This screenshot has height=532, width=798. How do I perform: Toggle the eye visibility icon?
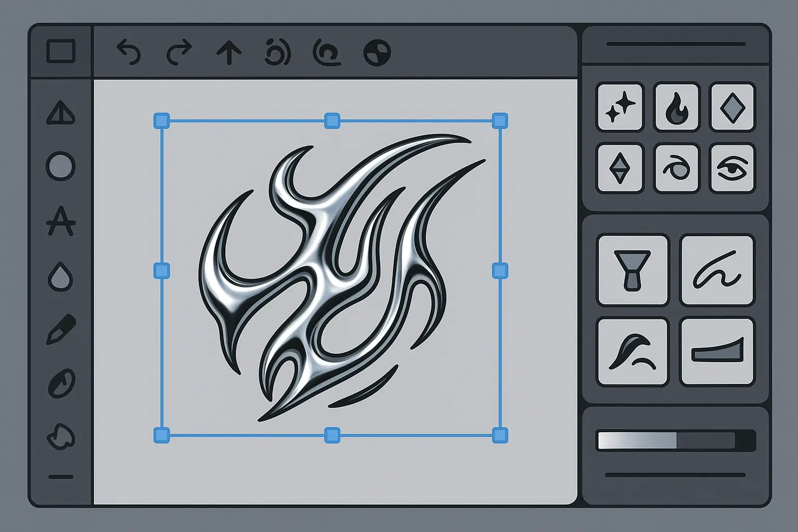732,169
